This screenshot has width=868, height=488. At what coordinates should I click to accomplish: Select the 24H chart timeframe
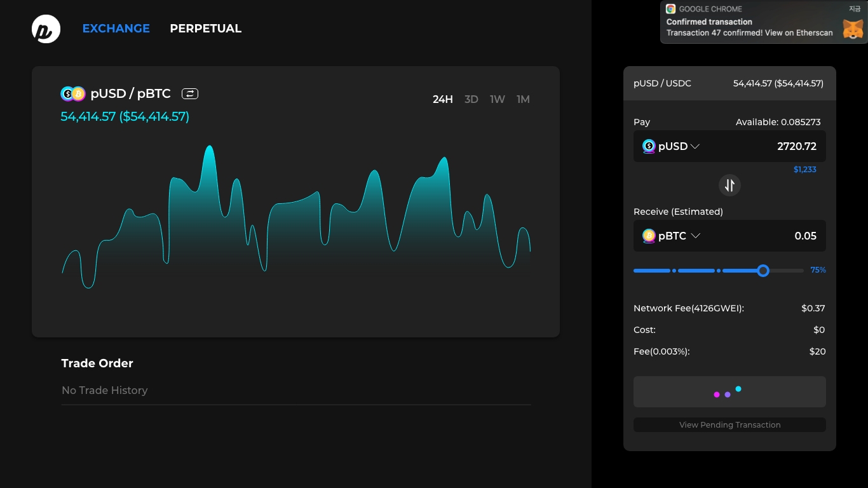pos(442,99)
